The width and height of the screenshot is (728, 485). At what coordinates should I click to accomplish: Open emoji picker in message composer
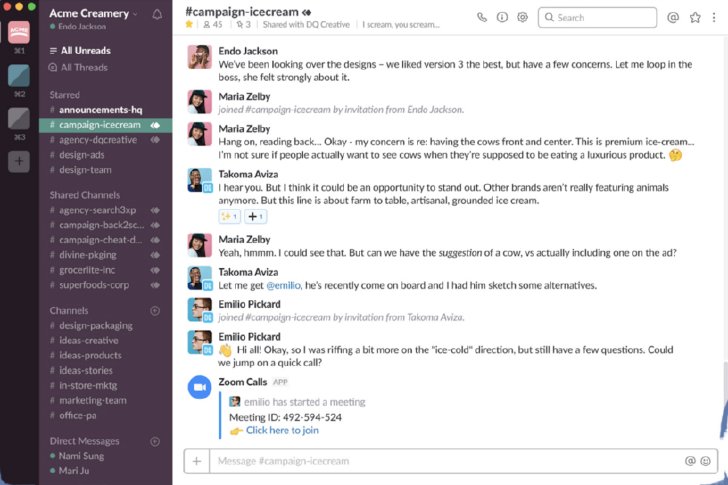click(705, 461)
